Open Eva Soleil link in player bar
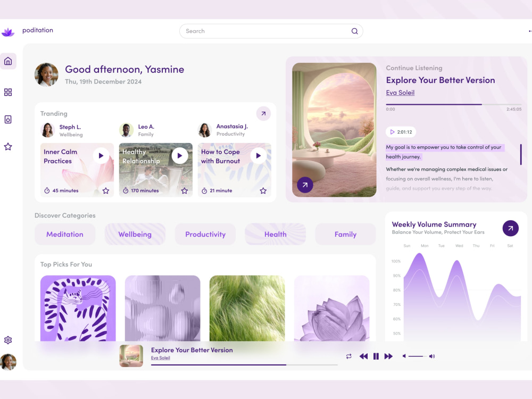The height and width of the screenshot is (399, 532). tap(161, 358)
